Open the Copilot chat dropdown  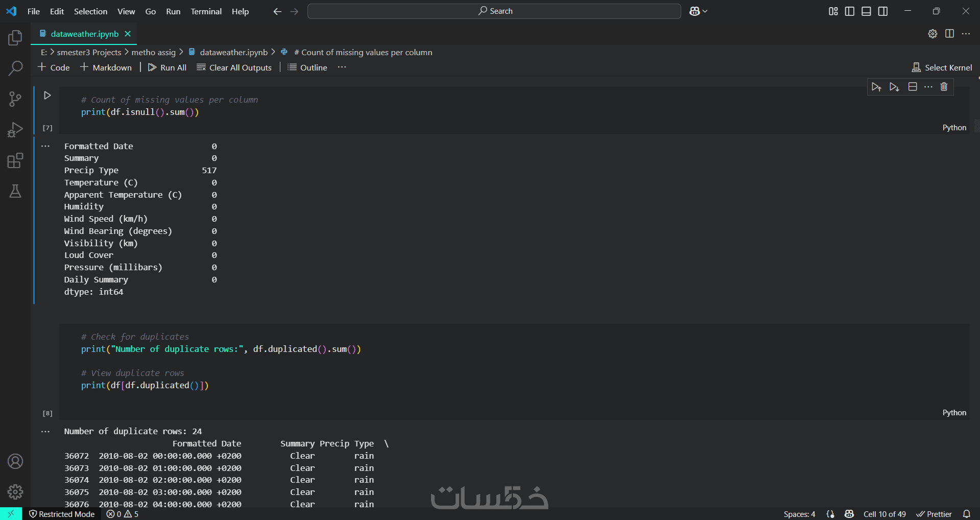click(698, 11)
